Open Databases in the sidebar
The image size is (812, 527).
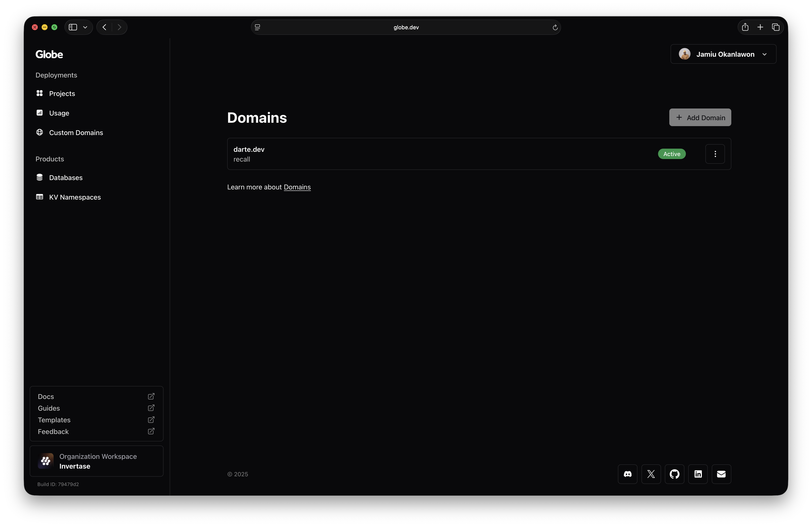[x=65, y=178]
